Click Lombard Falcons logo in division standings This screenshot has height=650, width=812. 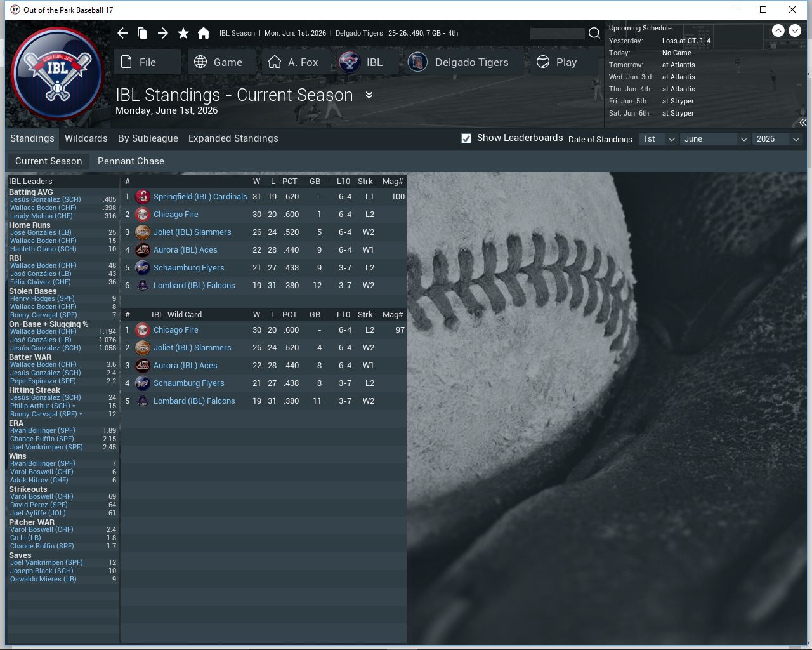(143, 286)
